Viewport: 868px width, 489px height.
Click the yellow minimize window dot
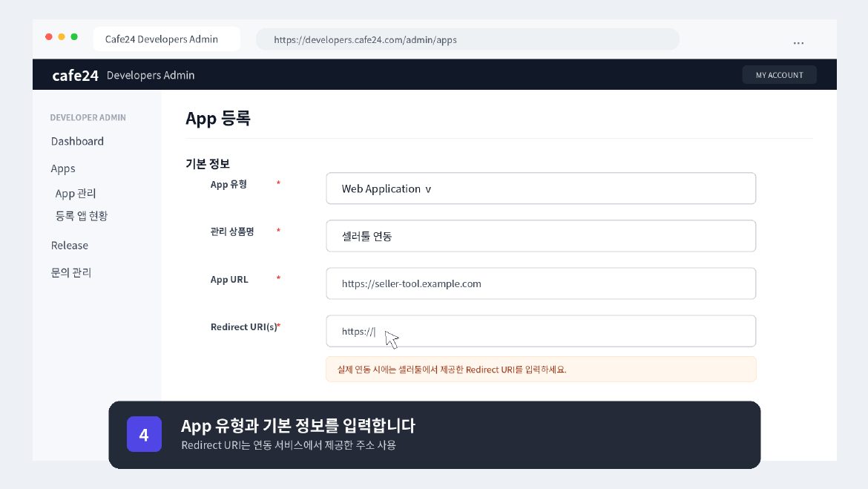coord(62,36)
